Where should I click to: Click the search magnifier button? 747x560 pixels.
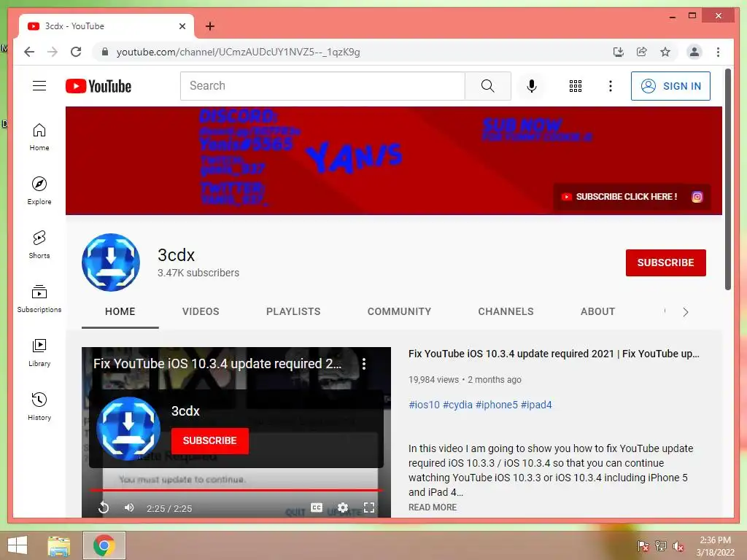pyautogui.click(x=487, y=86)
